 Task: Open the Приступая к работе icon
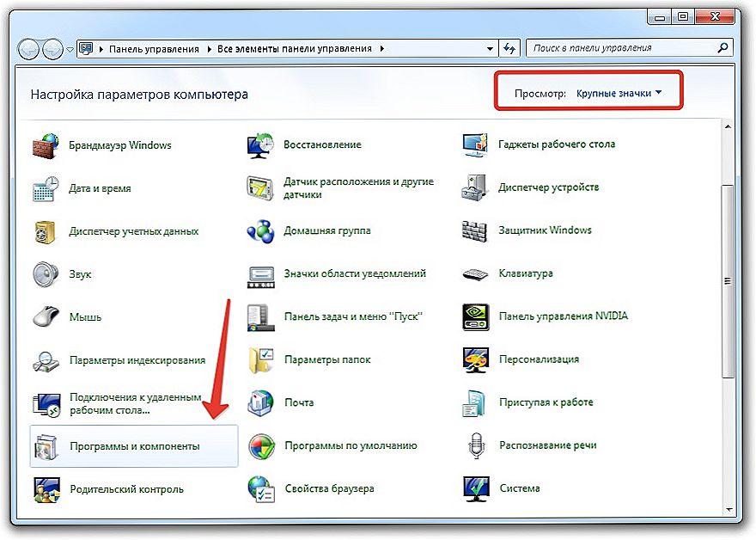click(475, 402)
